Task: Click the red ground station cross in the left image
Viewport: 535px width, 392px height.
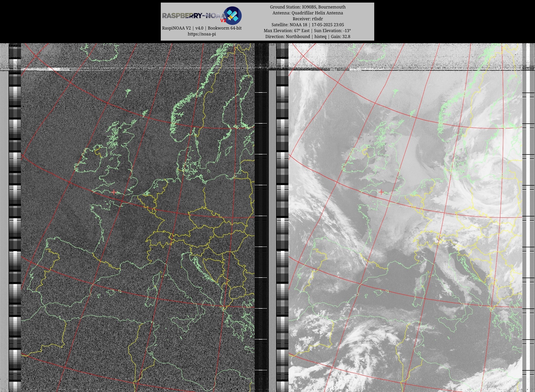Action: 114,192
